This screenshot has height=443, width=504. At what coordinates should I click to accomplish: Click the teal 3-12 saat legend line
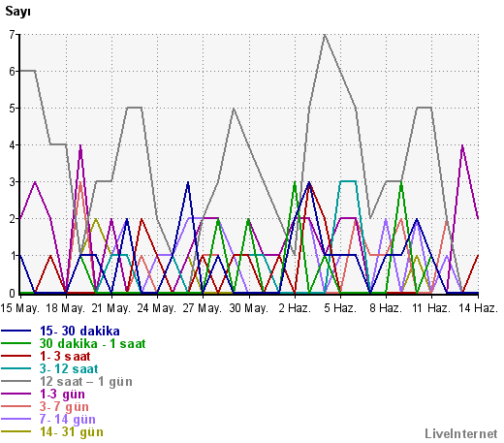(16, 368)
